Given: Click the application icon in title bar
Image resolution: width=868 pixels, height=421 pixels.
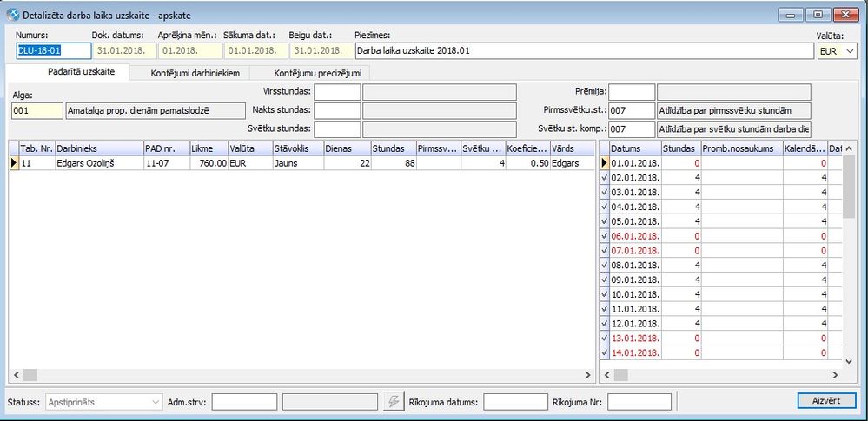Looking at the screenshot, I should click(x=12, y=16).
